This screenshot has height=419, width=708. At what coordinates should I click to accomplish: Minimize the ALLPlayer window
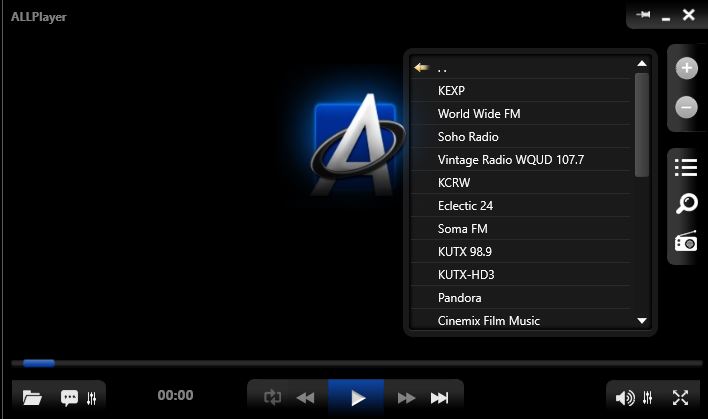666,19
